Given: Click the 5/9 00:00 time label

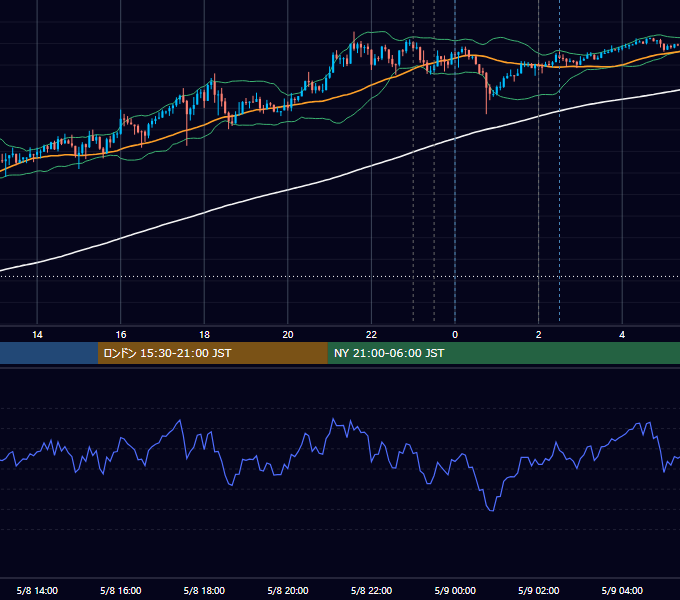Looking at the screenshot, I should (455, 590).
